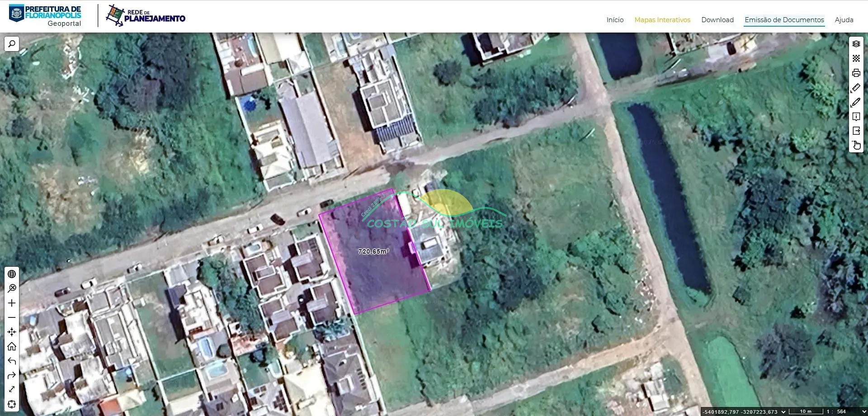This screenshot has width=868, height=416.
Task: Zoom out with the minus button
Action: 12,317
